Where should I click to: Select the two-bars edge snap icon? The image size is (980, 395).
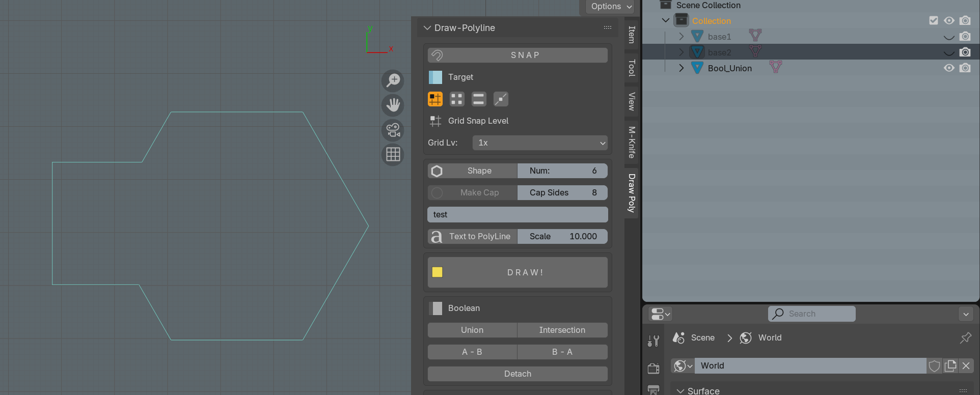pyautogui.click(x=479, y=99)
